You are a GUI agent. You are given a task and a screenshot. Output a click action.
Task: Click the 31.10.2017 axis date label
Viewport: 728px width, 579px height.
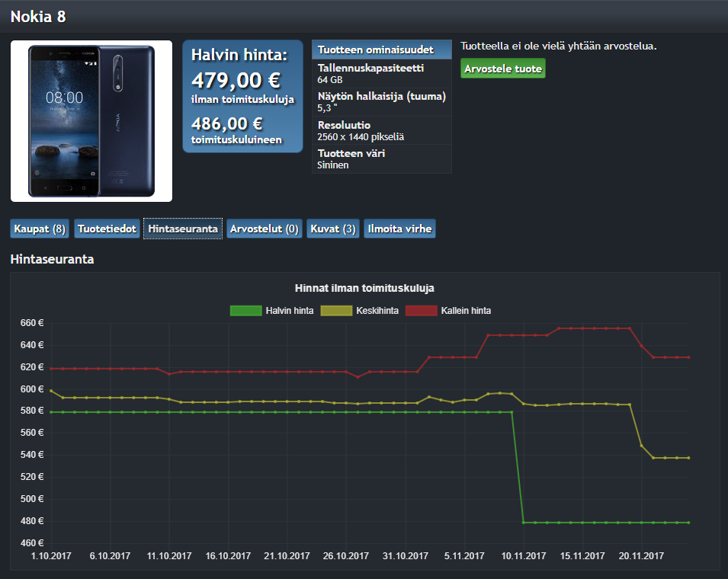406,556
